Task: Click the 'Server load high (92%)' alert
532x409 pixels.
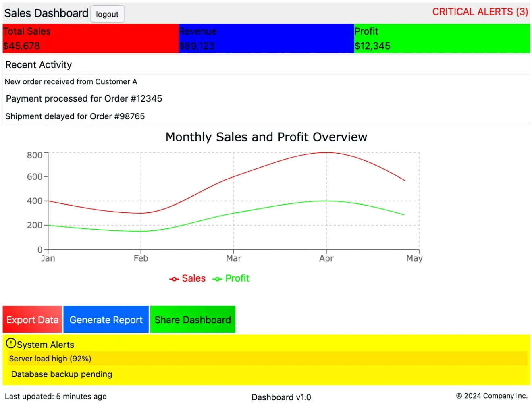Action: pos(50,359)
